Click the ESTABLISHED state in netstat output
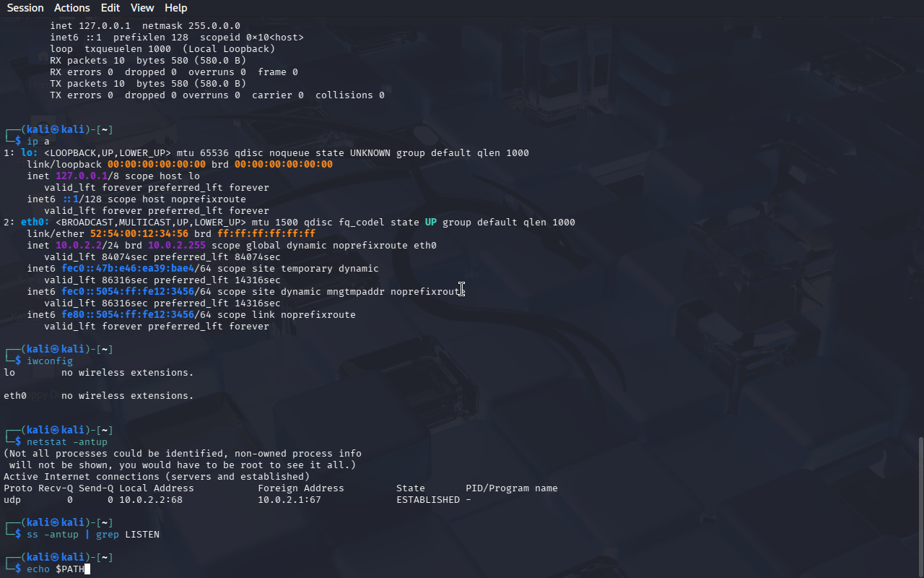 tap(428, 500)
